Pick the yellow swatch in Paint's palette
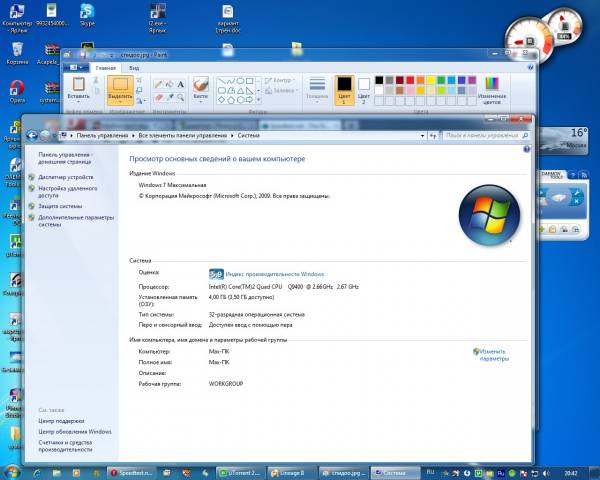 (x=430, y=80)
